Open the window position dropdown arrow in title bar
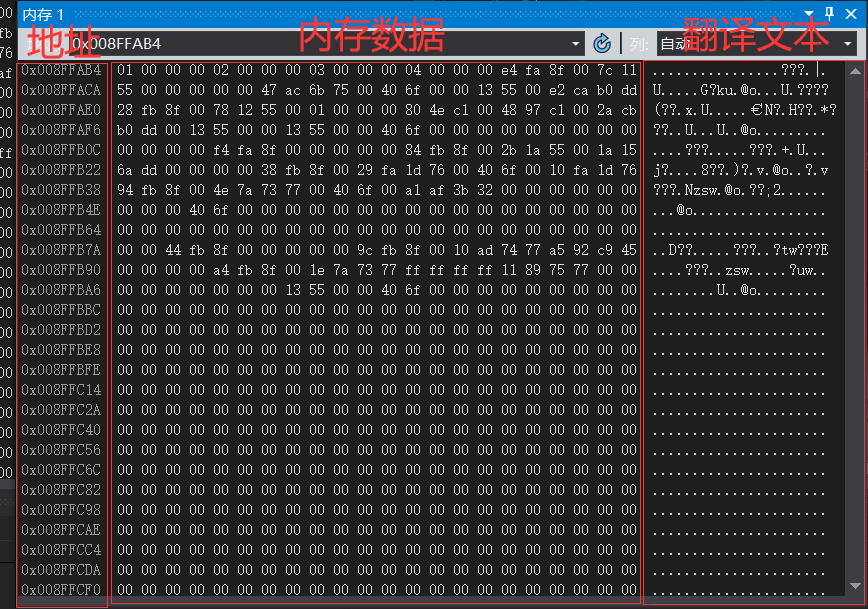 809,13
